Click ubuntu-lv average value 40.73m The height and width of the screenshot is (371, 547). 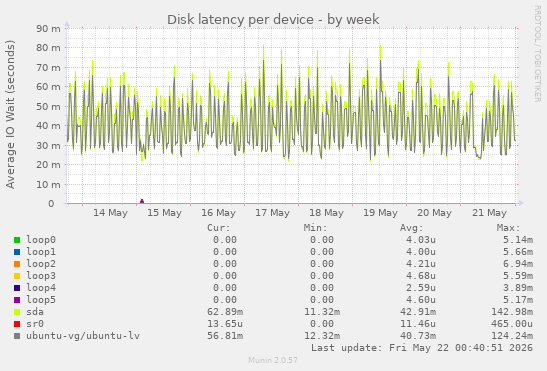click(418, 336)
